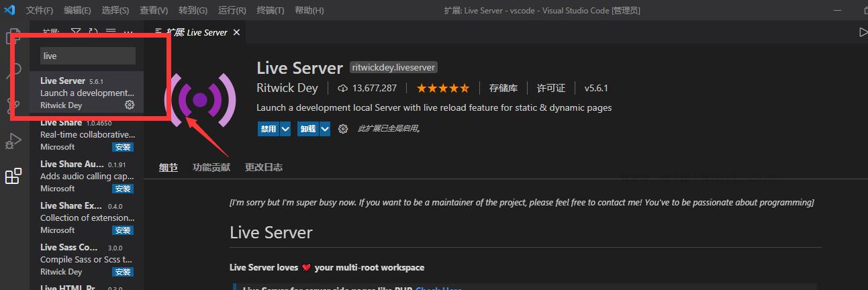Open the 终端(T) menu
Screen dimensions: 868x290
[x=271, y=10]
